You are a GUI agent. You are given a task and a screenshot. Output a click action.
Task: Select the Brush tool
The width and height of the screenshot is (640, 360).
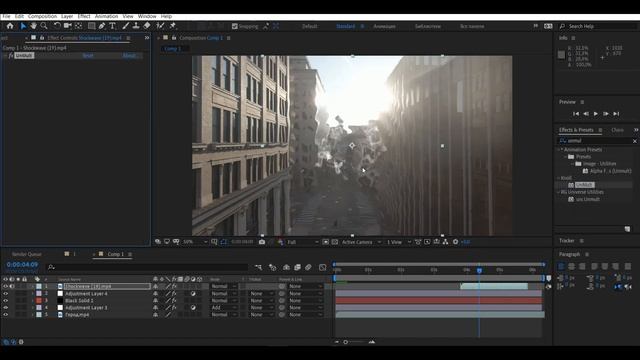(126, 26)
